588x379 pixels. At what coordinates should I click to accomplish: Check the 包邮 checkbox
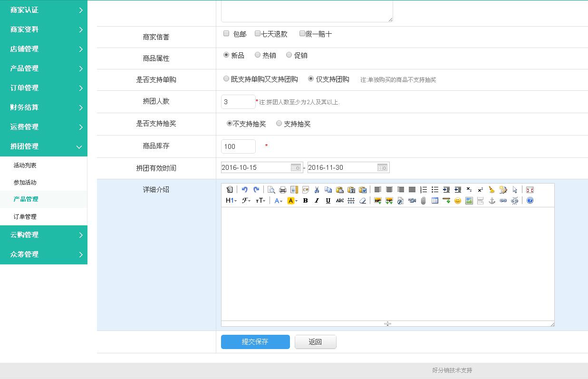click(x=226, y=34)
